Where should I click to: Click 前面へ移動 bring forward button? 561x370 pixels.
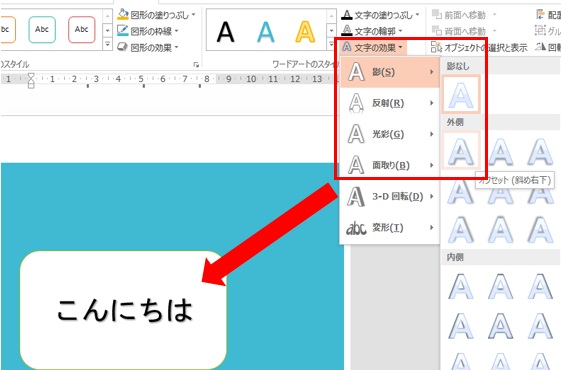pos(459,15)
